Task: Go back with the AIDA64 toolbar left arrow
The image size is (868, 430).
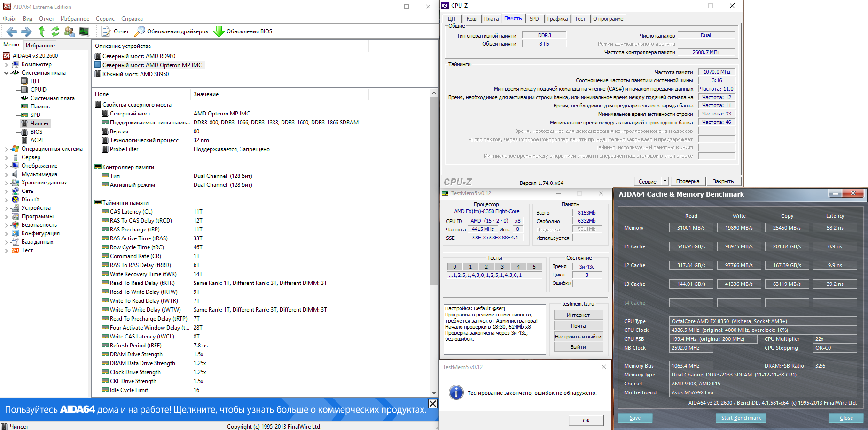Action: tap(12, 31)
